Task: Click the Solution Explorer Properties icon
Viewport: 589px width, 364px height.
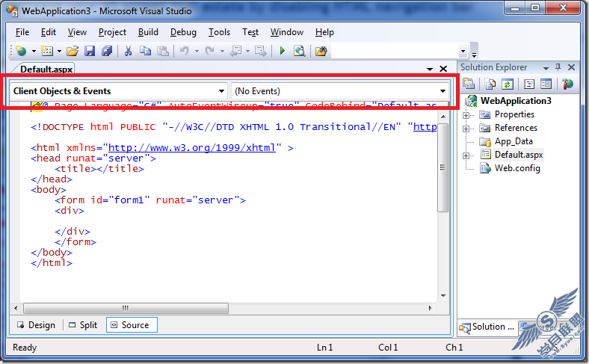Action: tap(469, 84)
